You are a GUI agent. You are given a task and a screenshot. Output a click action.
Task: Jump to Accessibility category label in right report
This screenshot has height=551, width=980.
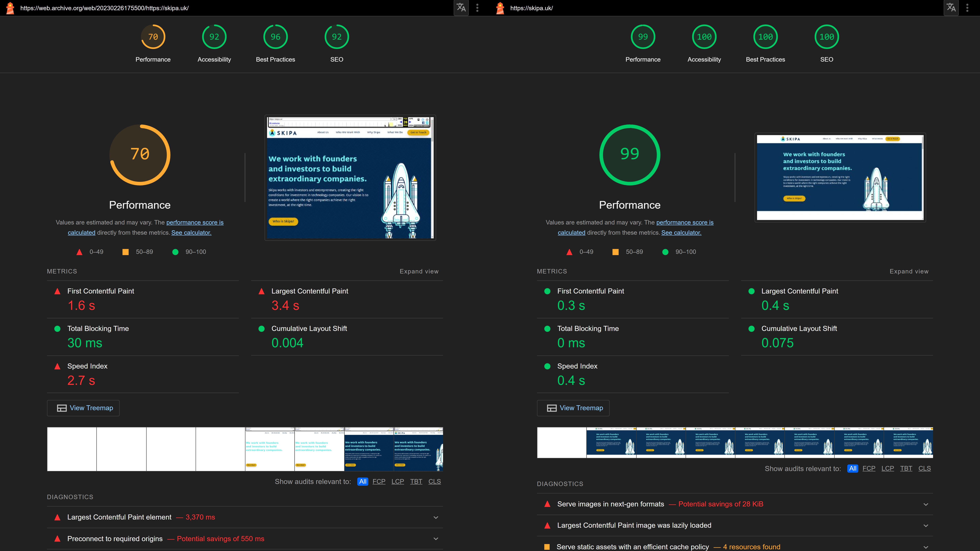point(704,60)
